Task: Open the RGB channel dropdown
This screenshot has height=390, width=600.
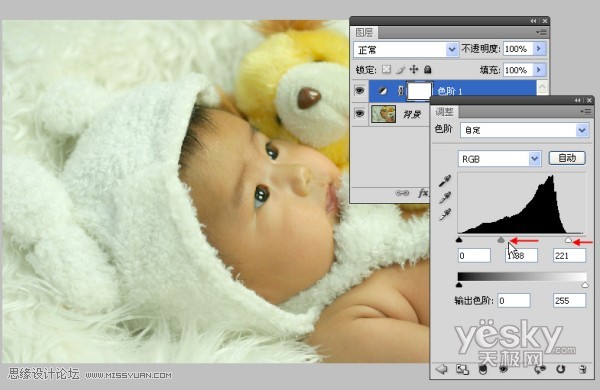Action: tap(534, 158)
